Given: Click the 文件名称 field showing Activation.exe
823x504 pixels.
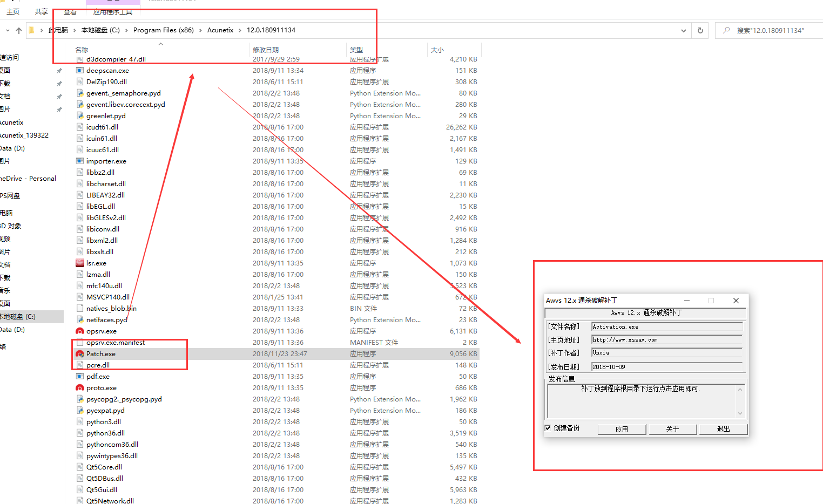Looking at the screenshot, I should tap(667, 326).
